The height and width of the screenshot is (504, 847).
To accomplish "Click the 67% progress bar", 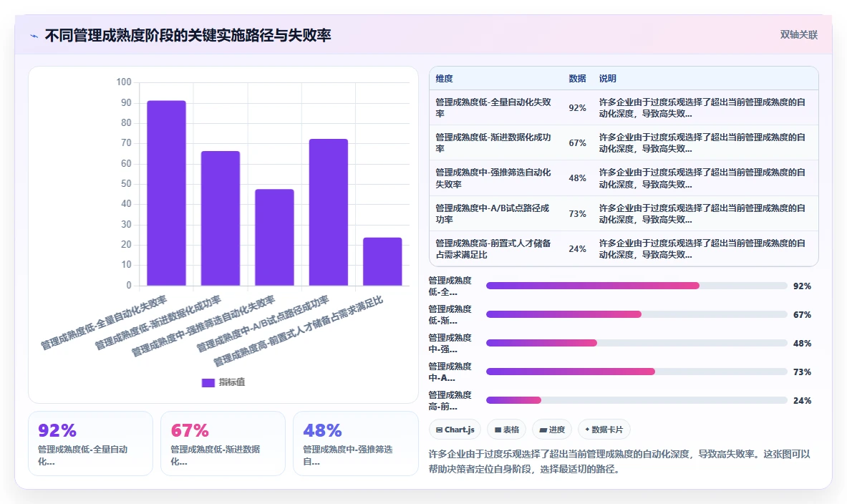I will point(637,314).
